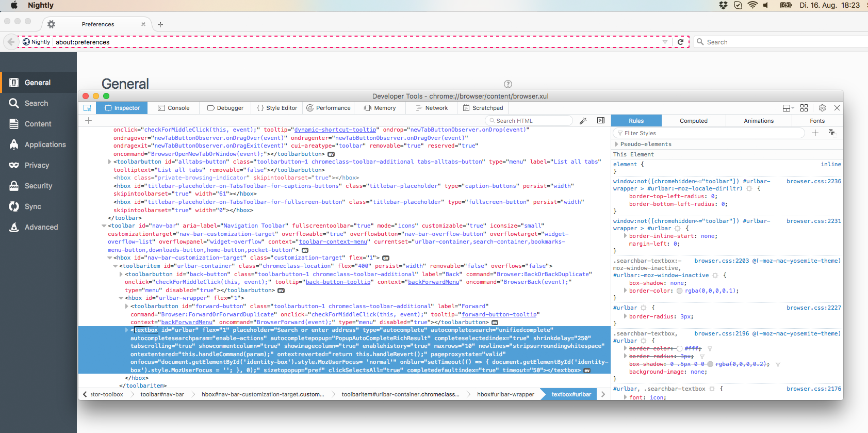Click the border-color rgba(0,0,0,0.1) swatch

(679, 291)
